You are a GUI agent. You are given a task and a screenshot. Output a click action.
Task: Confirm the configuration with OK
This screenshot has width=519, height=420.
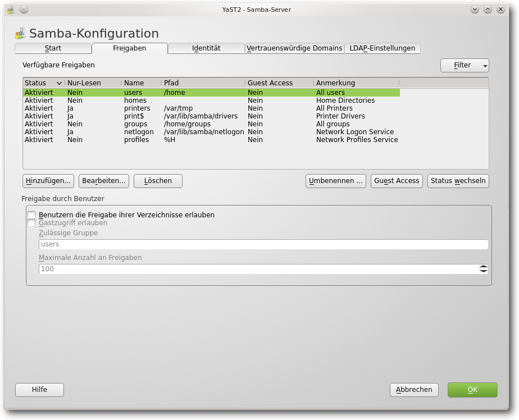(x=472, y=390)
